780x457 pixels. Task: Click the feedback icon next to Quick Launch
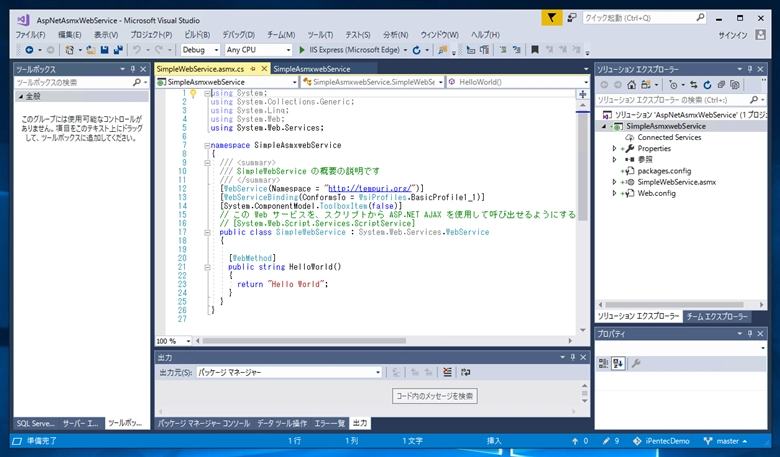(x=572, y=18)
